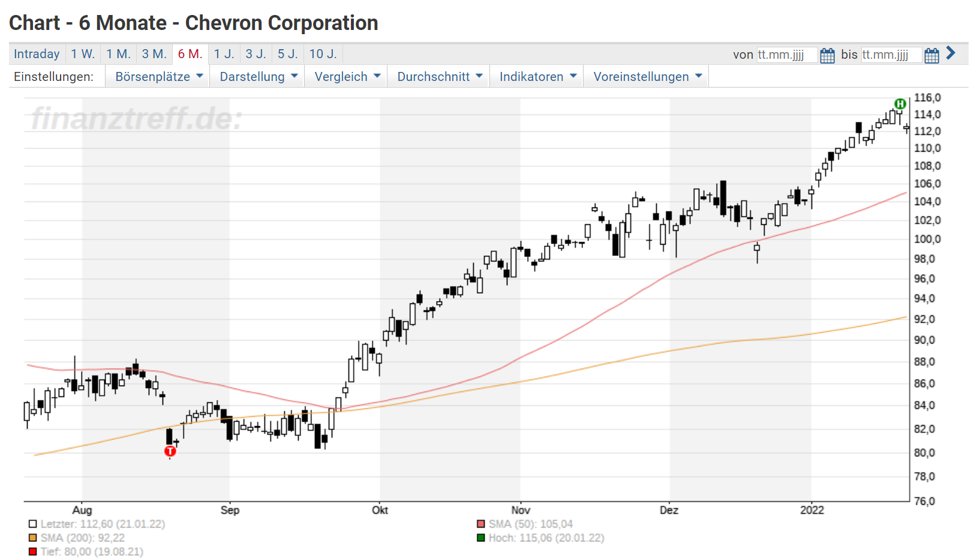Image resolution: width=971 pixels, height=560 pixels.
Task: Expand the Darstellung dropdown
Action: tap(258, 76)
